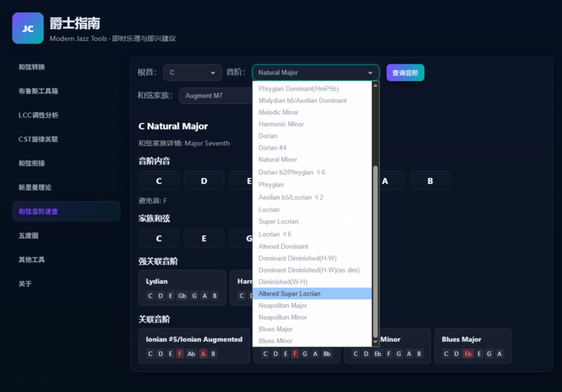
Task: Choose Dominant Diminished(H-W) option
Action: tap(312, 258)
